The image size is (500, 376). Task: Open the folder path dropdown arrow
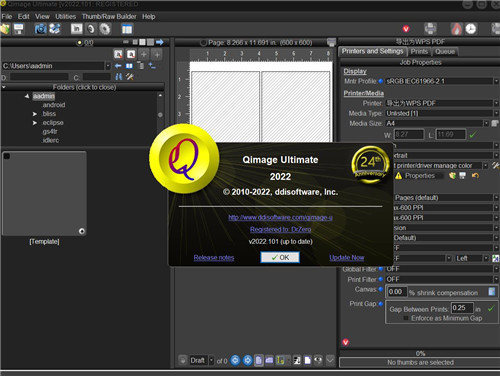108,66
